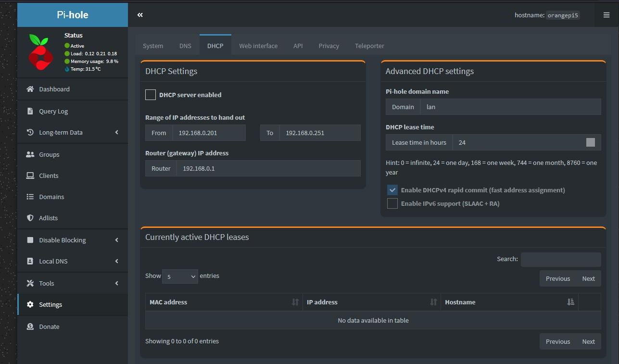The image size is (619, 364).
Task: Open the API settings tab
Action: pos(298,46)
